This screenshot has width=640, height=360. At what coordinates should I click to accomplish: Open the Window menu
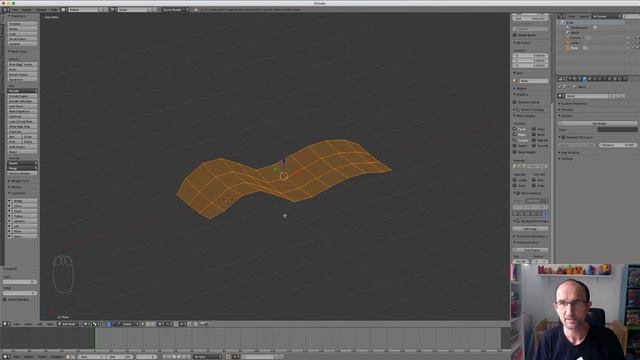click(41, 9)
